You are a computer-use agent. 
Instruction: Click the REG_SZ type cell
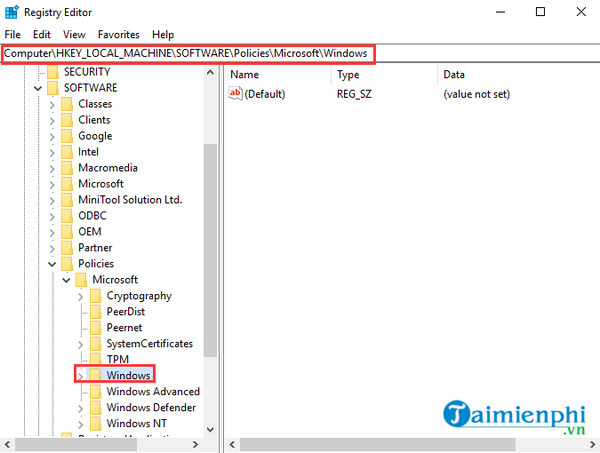click(x=354, y=94)
